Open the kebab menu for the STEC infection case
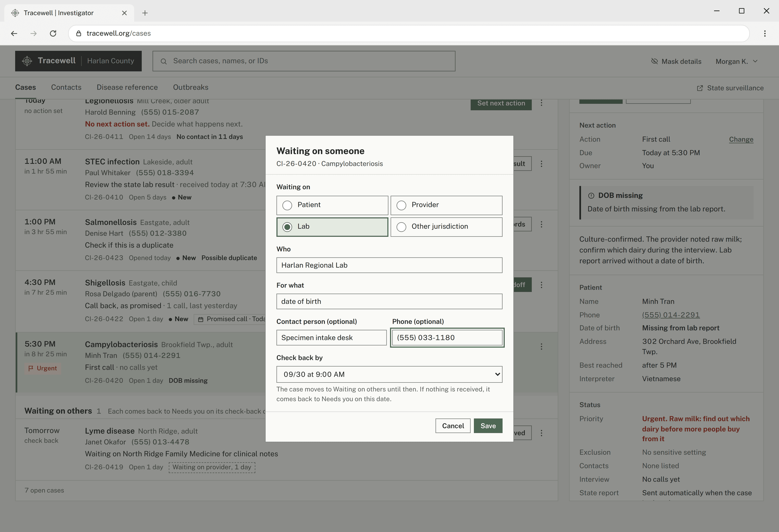This screenshot has height=532, width=779. tap(541, 164)
